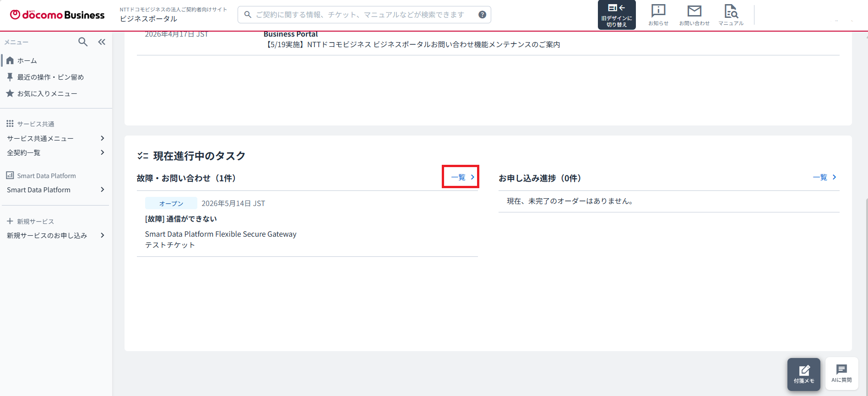This screenshot has width=868, height=396.
Task: Open 一覧 for 故障・お問い合わせ
Action: pyautogui.click(x=462, y=177)
